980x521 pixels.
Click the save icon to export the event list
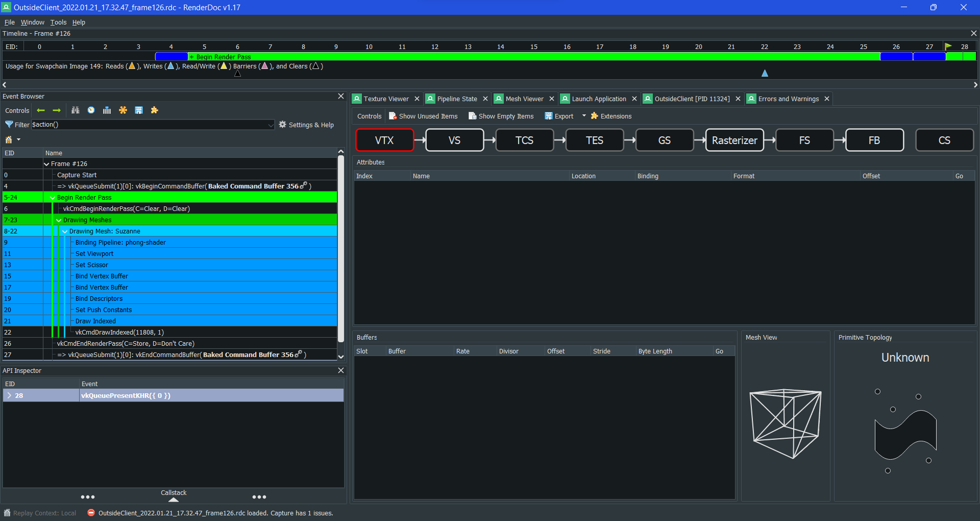pyautogui.click(x=138, y=110)
